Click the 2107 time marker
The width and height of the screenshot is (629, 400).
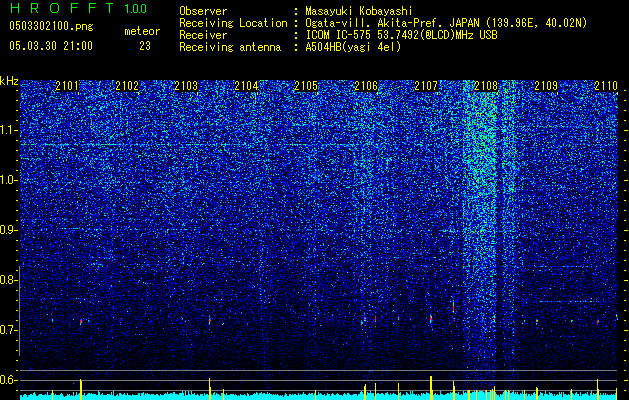tap(426, 86)
